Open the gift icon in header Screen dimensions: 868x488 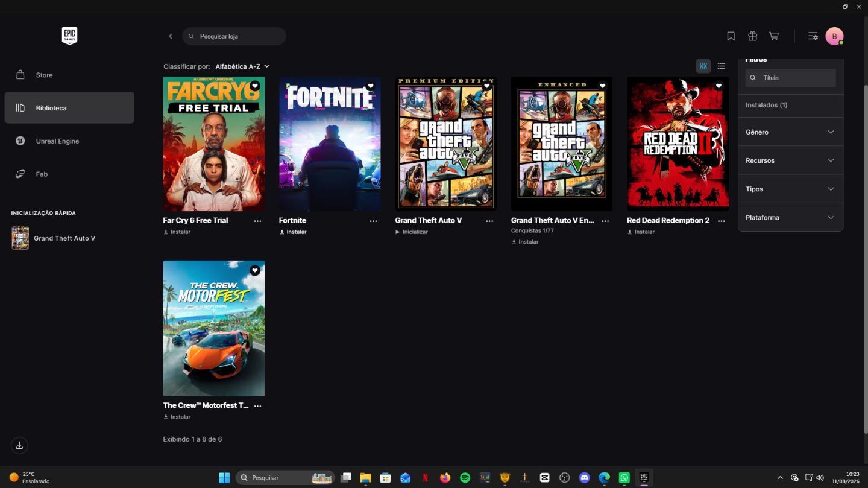point(752,36)
